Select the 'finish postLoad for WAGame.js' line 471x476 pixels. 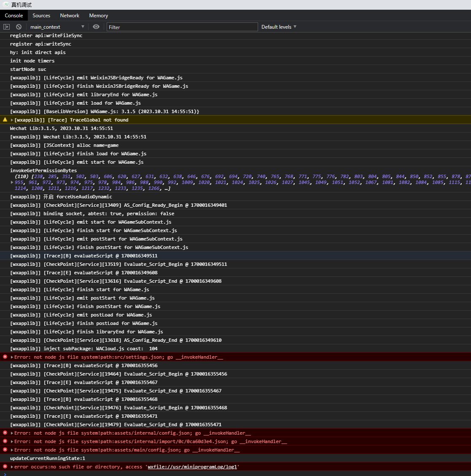pyautogui.click(x=235, y=323)
